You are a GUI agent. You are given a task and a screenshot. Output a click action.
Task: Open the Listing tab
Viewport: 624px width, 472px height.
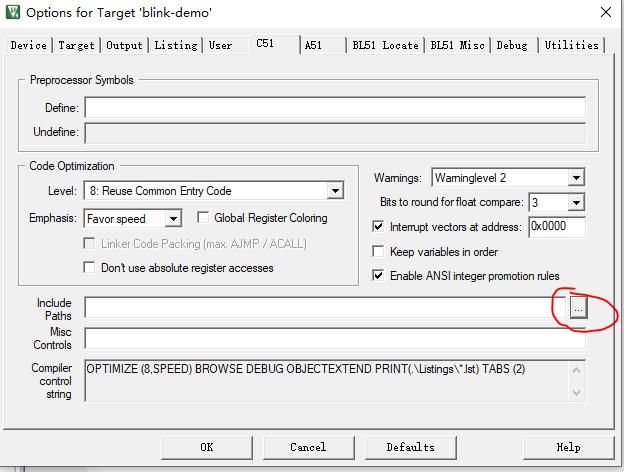coord(176,45)
